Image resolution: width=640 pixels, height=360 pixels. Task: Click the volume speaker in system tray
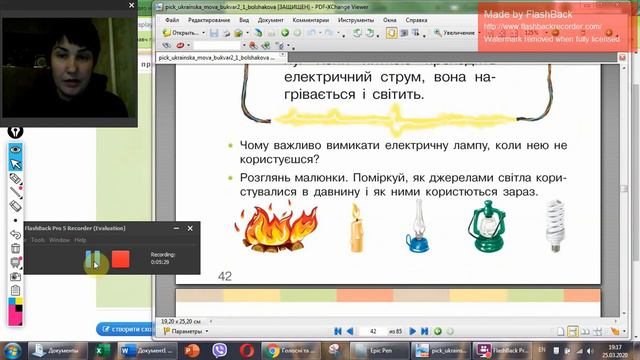click(x=589, y=351)
